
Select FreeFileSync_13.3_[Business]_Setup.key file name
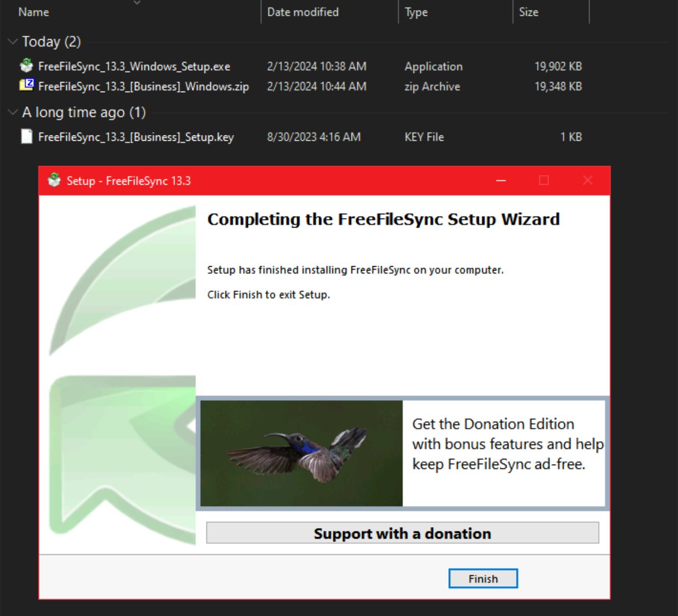pyautogui.click(x=136, y=137)
